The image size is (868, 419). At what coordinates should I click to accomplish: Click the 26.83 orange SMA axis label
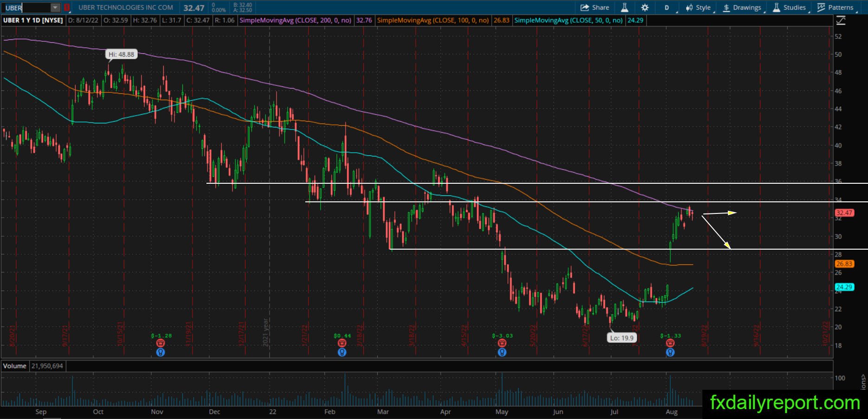click(x=844, y=264)
